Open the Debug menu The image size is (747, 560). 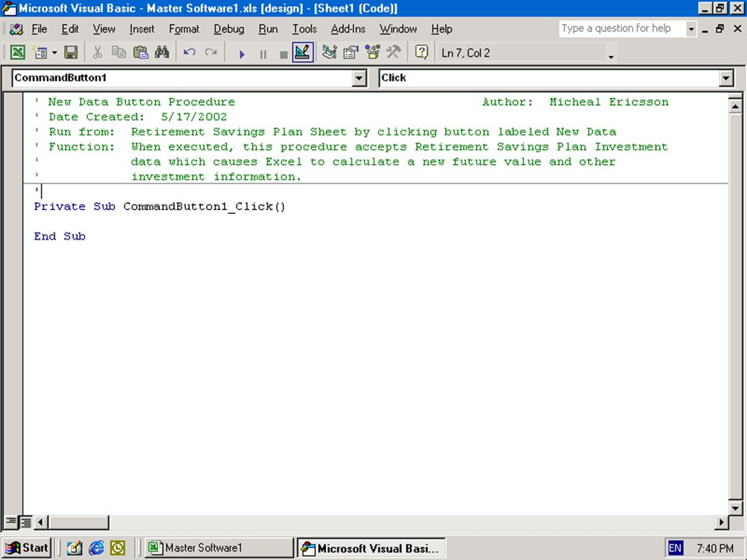[x=229, y=29]
